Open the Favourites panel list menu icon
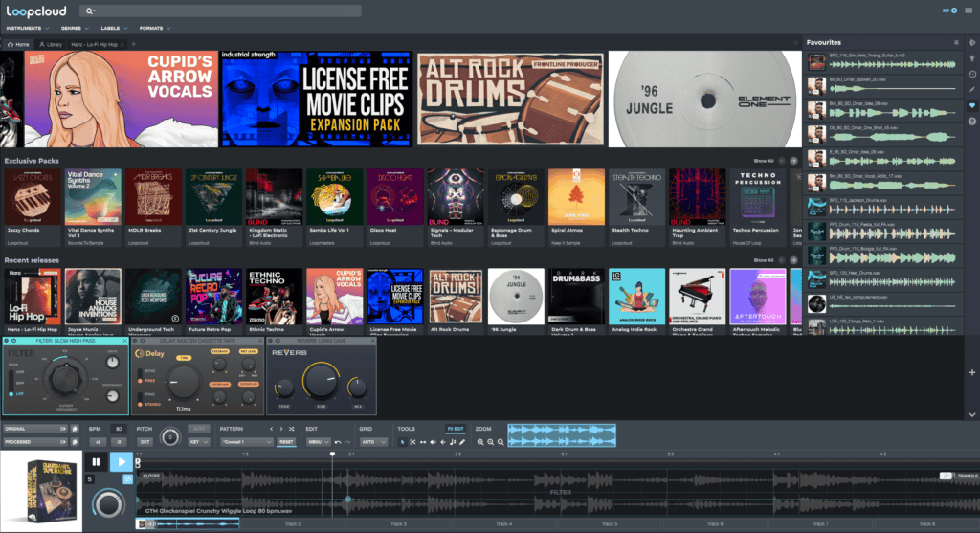Viewport: 980px width, 533px height. tap(956, 42)
